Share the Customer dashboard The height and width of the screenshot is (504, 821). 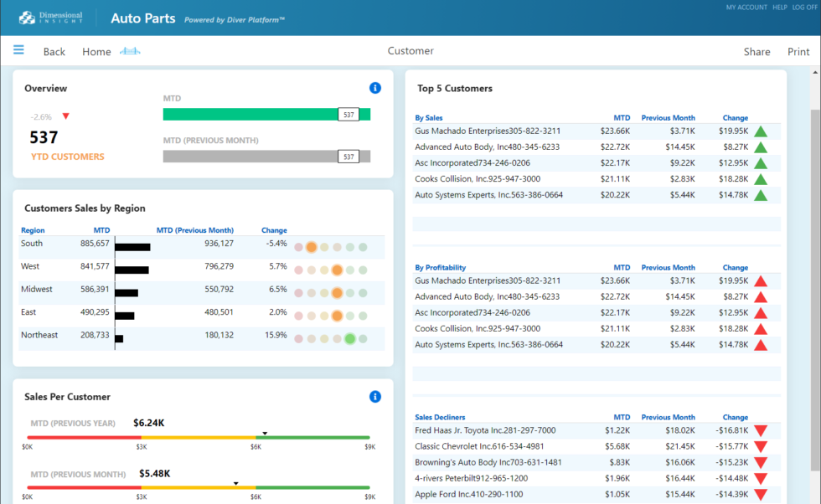click(756, 52)
